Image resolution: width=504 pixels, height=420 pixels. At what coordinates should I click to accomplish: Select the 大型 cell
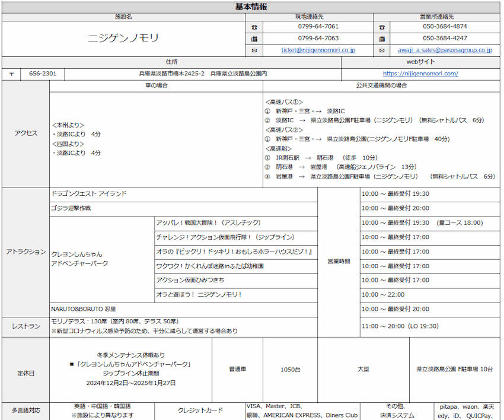(363, 370)
